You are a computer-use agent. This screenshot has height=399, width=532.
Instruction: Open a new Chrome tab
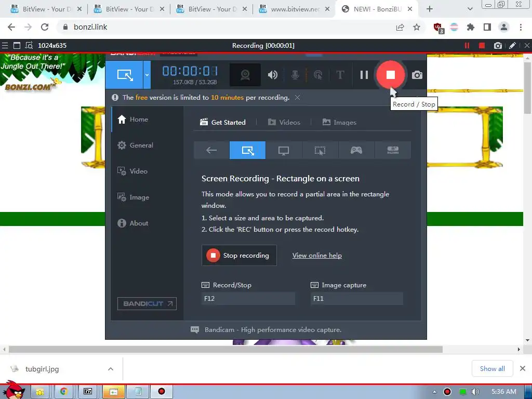[430, 9]
